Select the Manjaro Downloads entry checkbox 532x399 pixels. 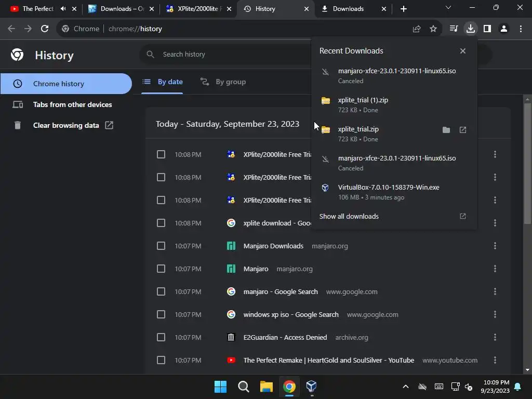[161, 246]
